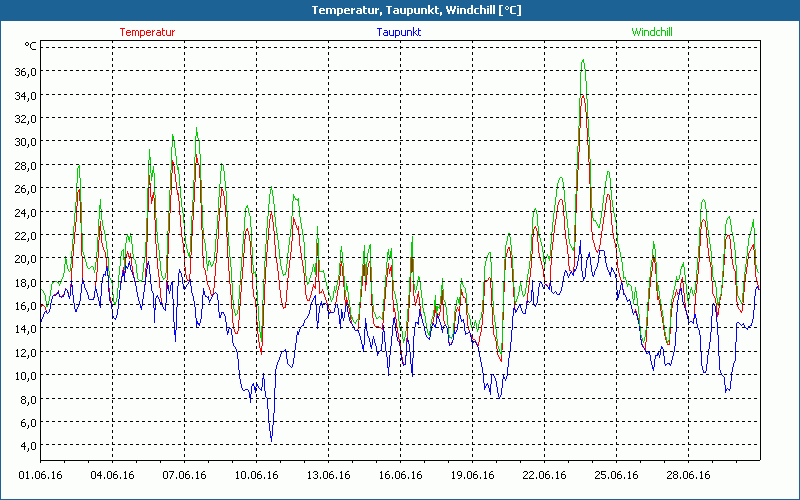Click the highest green Windchill peak
The height and width of the screenshot is (500, 800).
point(582,60)
